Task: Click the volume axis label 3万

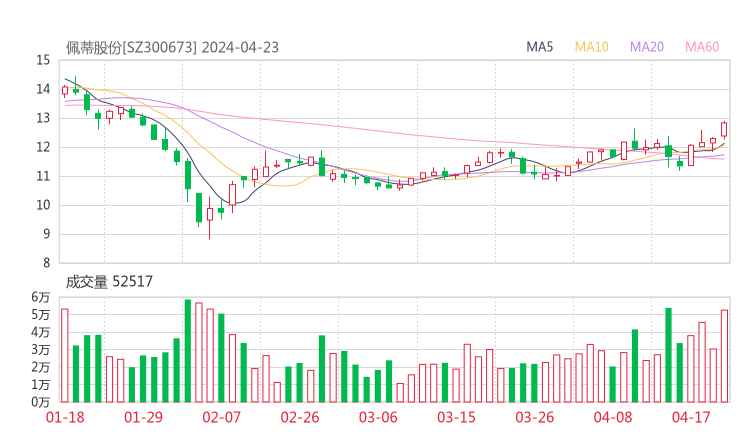Action: coord(41,349)
